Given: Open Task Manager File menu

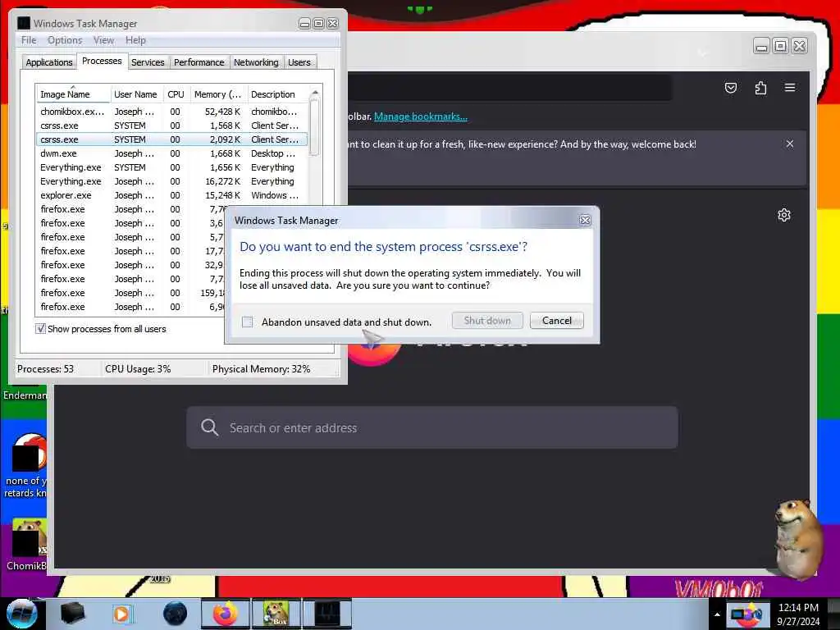Looking at the screenshot, I should pos(29,40).
